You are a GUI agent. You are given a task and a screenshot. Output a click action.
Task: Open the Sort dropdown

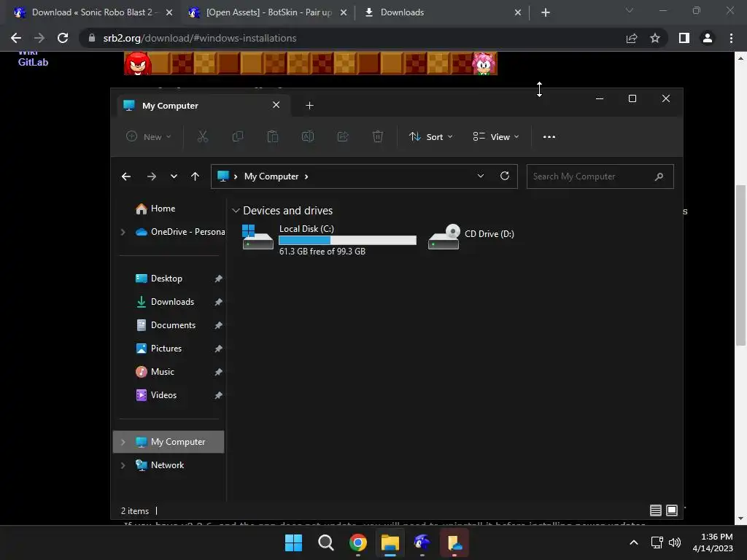[430, 136]
